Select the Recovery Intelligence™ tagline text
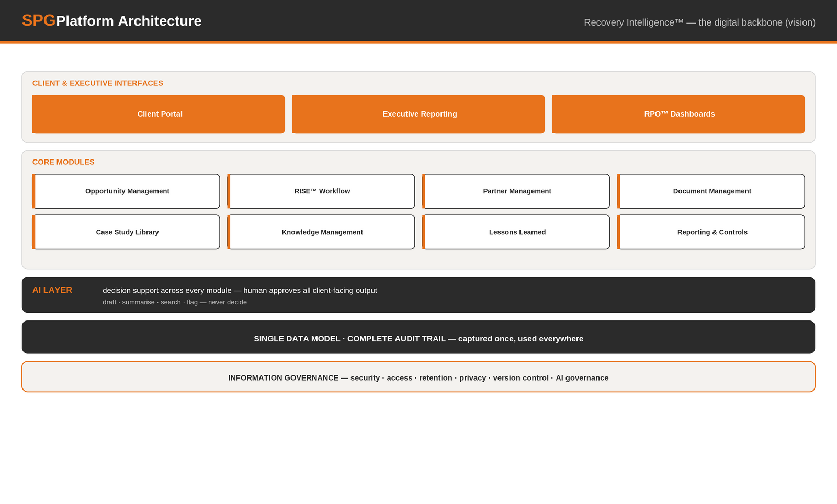The height and width of the screenshot is (504, 837). (x=699, y=22)
